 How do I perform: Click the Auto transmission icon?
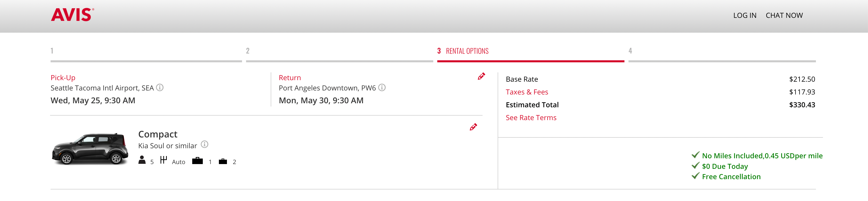(x=164, y=160)
